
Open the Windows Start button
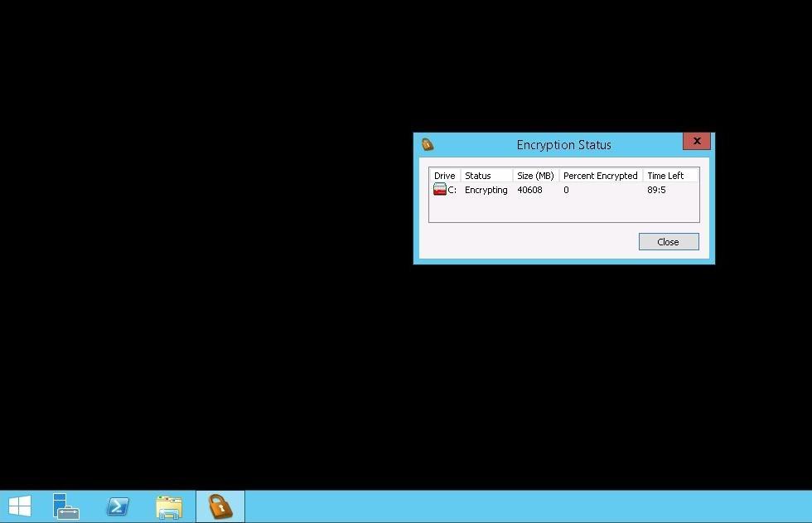click(x=20, y=506)
